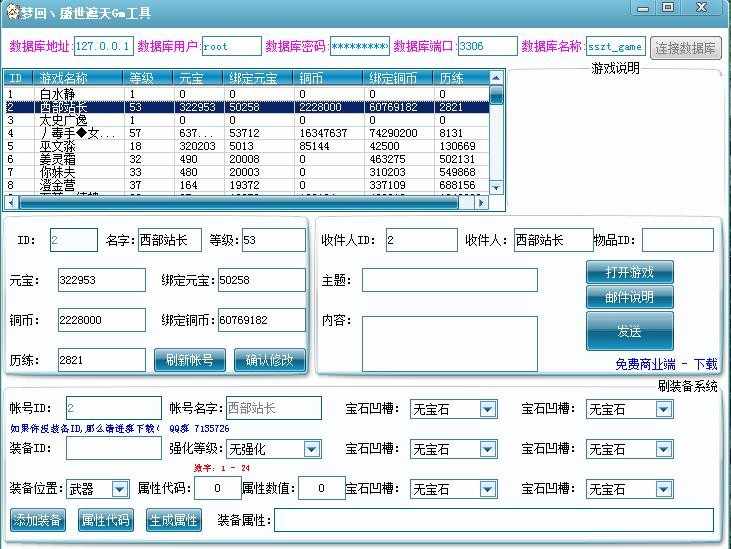The width and height of the screenshot is (731, 549).
Task: Click the 邮件说明 button
Action: [630, 297]
